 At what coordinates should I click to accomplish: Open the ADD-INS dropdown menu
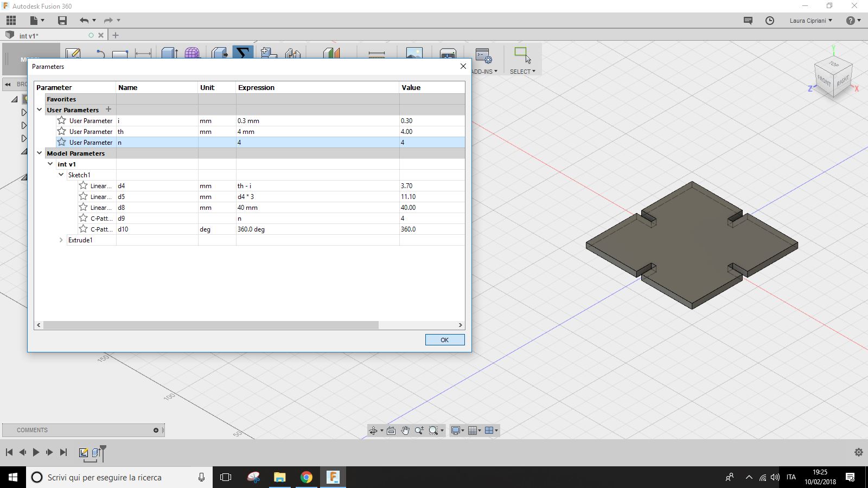(x=484, y=72)
